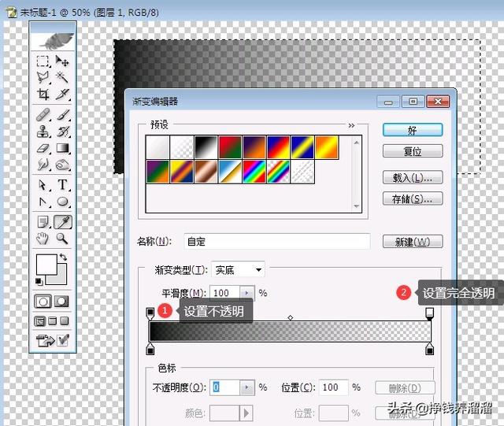Click the 载入(L)... load button

point(412,177)
